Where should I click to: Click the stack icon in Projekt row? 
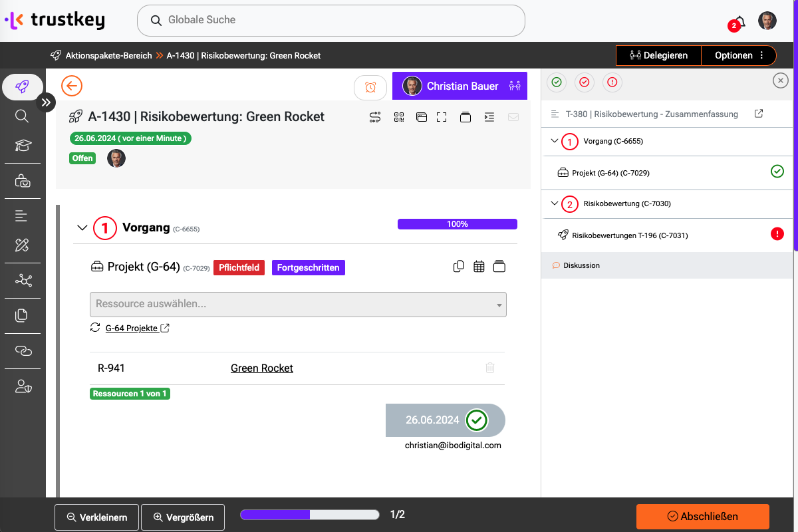click(499, 267)
